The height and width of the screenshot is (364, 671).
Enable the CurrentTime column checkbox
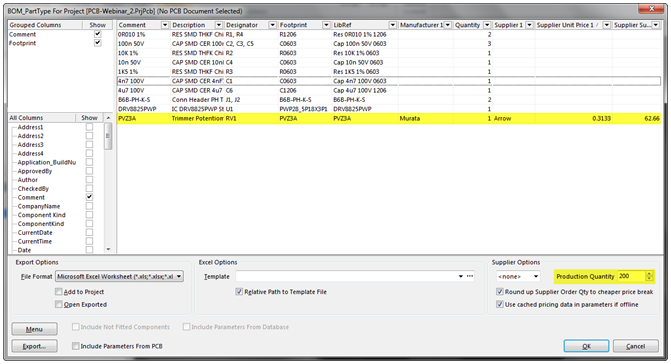click(x=89, y=241)
